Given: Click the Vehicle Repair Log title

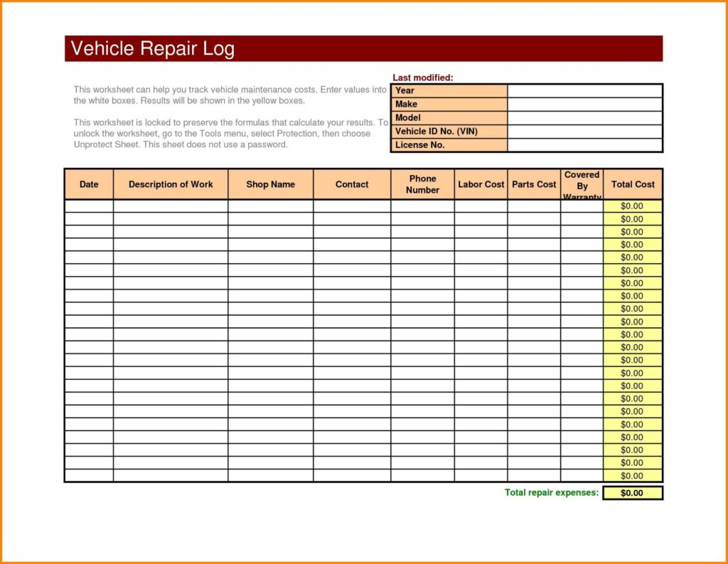Looking at the screenshot, I should (x=153, y=48).
